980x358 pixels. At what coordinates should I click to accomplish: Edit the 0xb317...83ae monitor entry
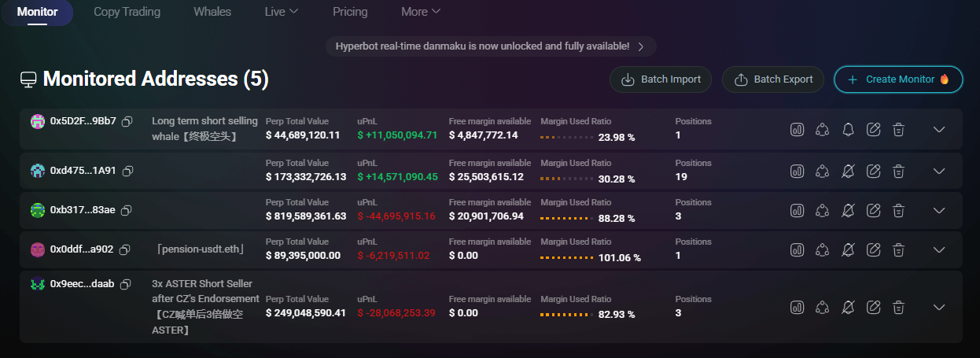[x=873, y=210]
